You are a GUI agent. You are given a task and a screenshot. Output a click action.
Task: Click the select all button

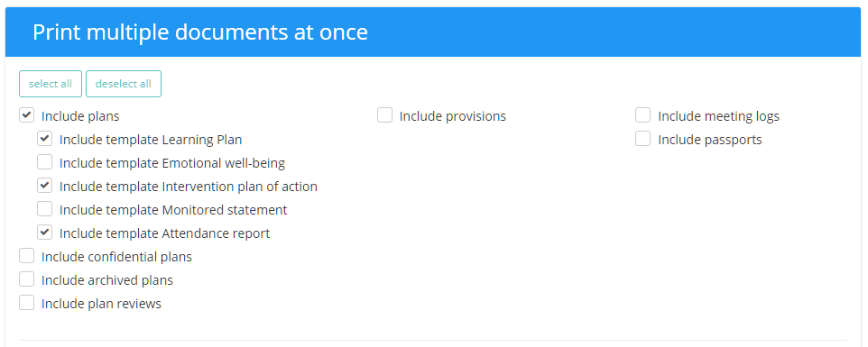pos(51,84)
